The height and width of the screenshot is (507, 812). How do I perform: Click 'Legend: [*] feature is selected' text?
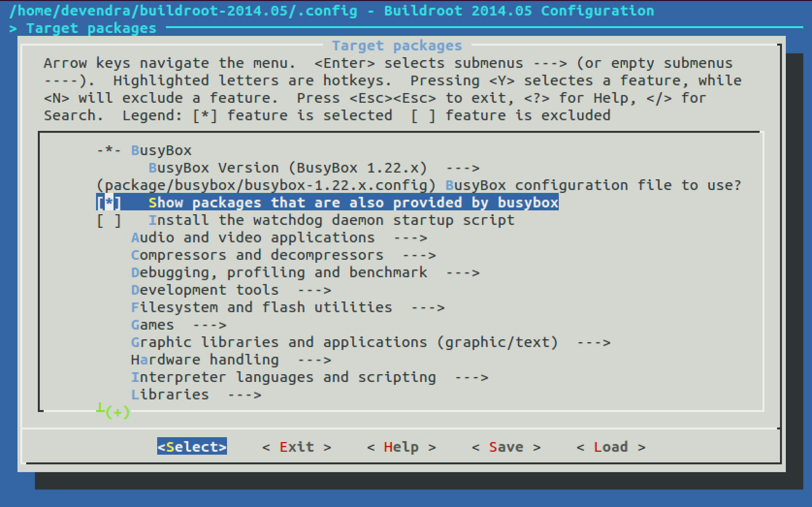257,115
